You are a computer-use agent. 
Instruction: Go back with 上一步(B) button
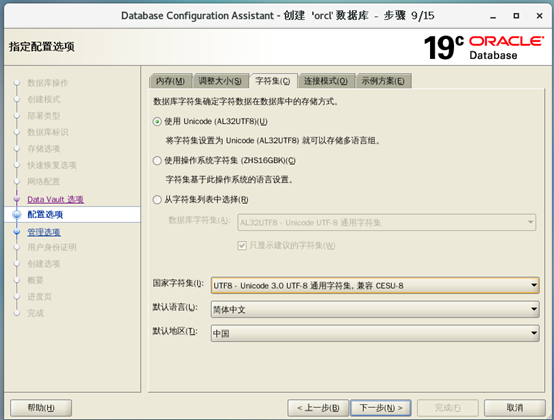(x=318, y=408)
